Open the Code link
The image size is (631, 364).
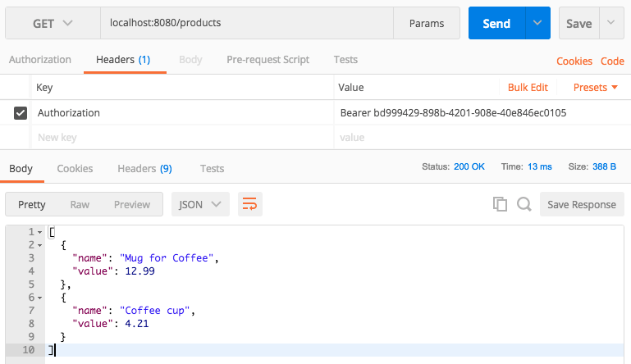pyautogui.click(x=612, y=61)
